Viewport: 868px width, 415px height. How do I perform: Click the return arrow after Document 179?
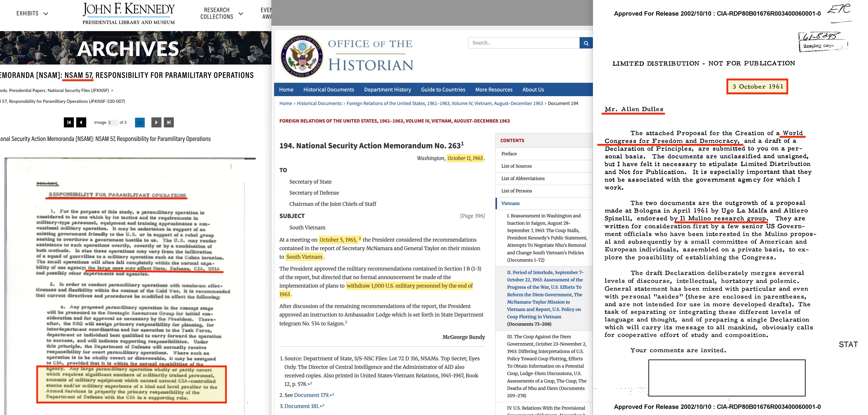click(x=332, y=395)
